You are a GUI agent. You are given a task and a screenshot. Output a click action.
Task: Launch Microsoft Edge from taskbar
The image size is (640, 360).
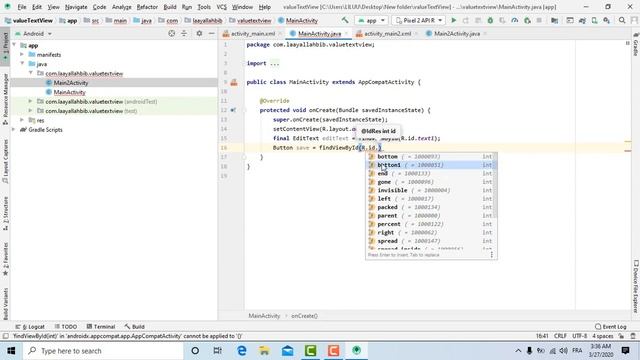click(x=242, y=351)
